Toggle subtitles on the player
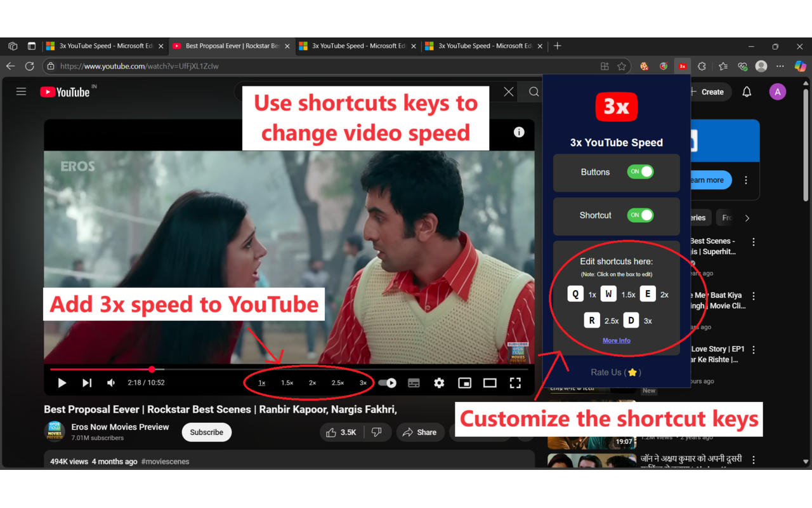The image size is (812, 508). (x=414, y=383)
